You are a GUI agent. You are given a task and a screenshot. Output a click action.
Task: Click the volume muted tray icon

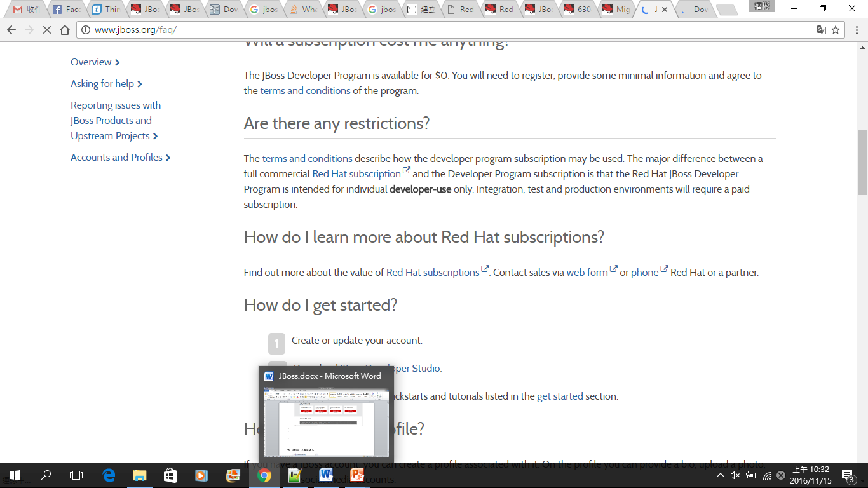click(x=735, y=475)
